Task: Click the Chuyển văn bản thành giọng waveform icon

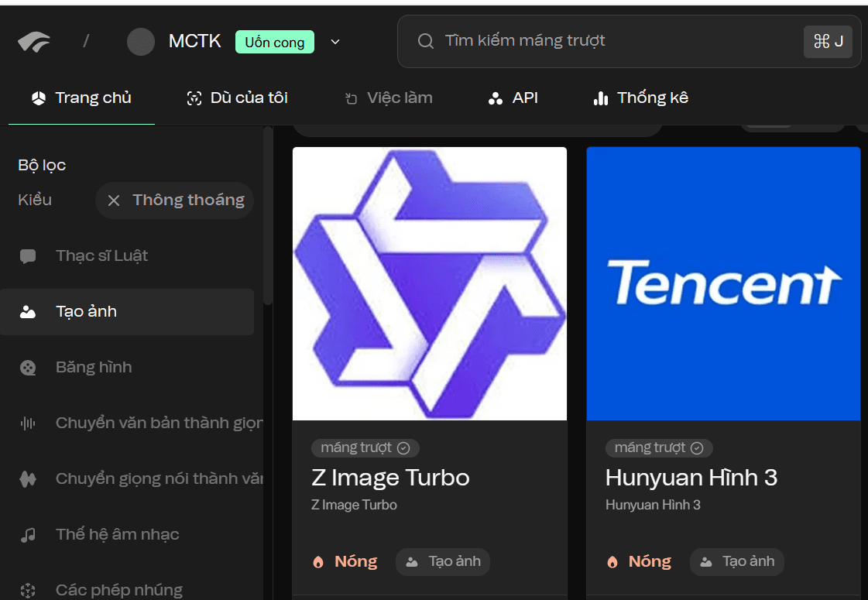Action: (28, 423)
